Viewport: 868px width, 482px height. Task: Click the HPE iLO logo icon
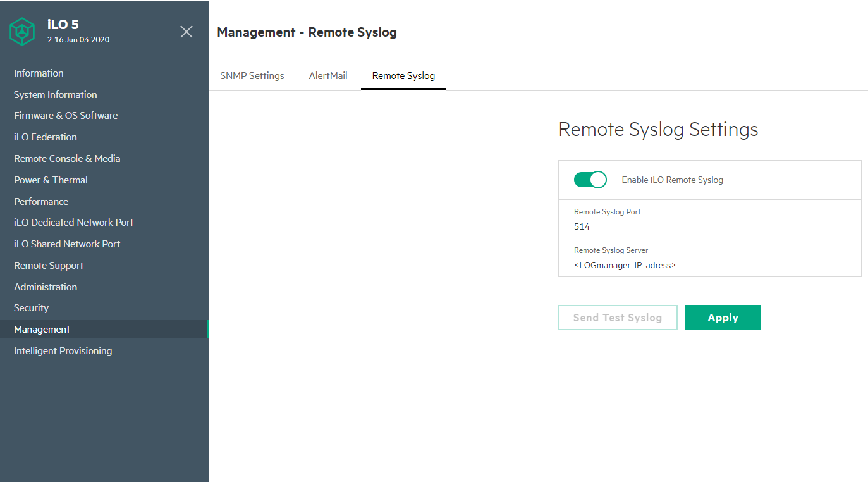pos(22,32)
